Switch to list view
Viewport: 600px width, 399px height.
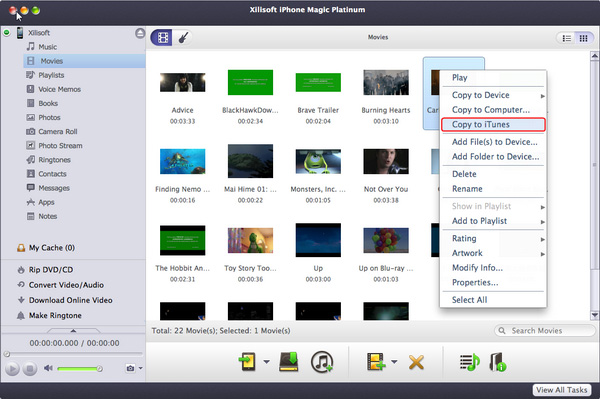[566, 38]
